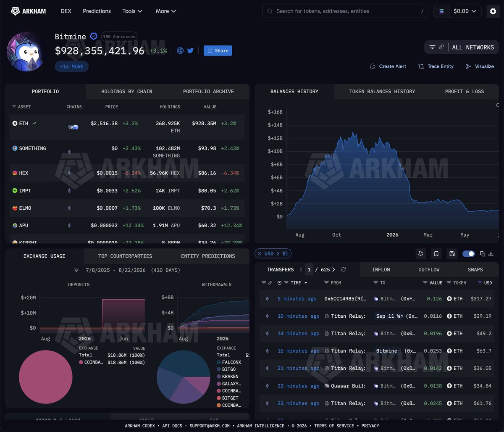Viewport: 504px width, 432px height.
Task: Click the TOKEN column filter icon
Action: click(449, 283)
